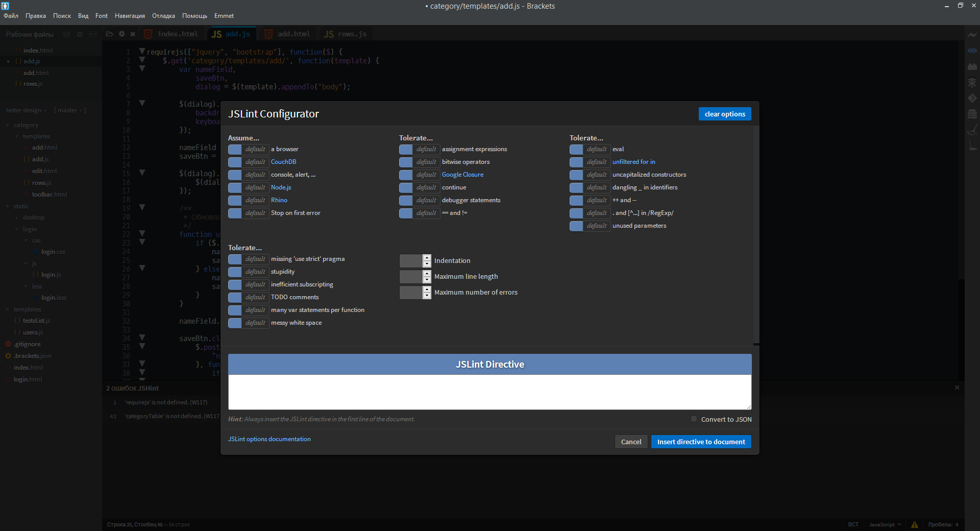Open Extension Manager brick icon
Image resolution: width=980 pixels, height=531 pixels.
click(x=972, y=66)
